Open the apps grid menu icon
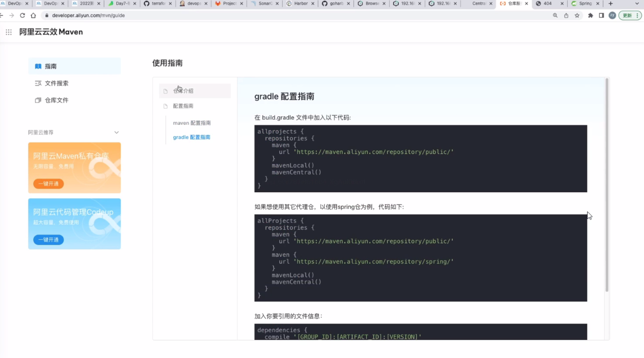 [x=9, y=32]
